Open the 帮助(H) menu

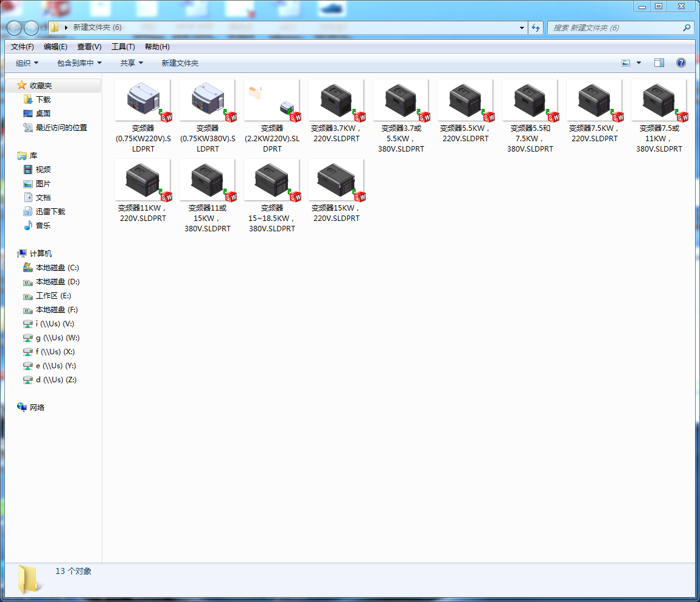point(157,47)
